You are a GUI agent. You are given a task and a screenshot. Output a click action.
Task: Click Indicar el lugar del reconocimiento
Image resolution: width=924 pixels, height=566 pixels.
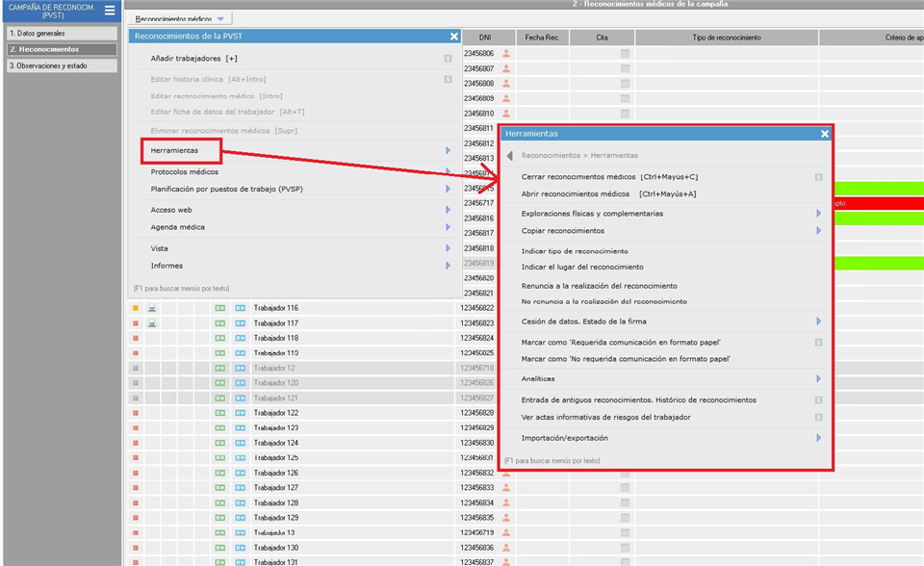pos(582,267)
